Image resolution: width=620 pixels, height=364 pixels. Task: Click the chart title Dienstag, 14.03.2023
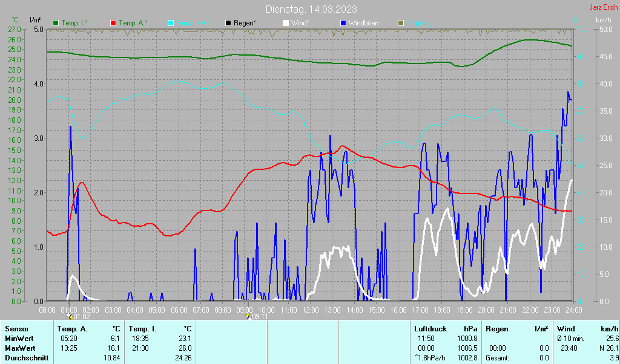point(311,9)
